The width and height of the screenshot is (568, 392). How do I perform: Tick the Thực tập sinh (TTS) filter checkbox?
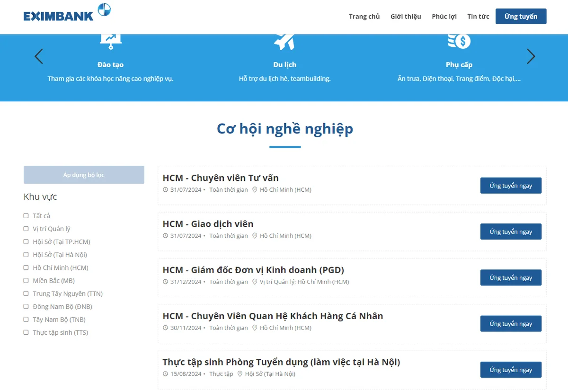pos(26,332)
